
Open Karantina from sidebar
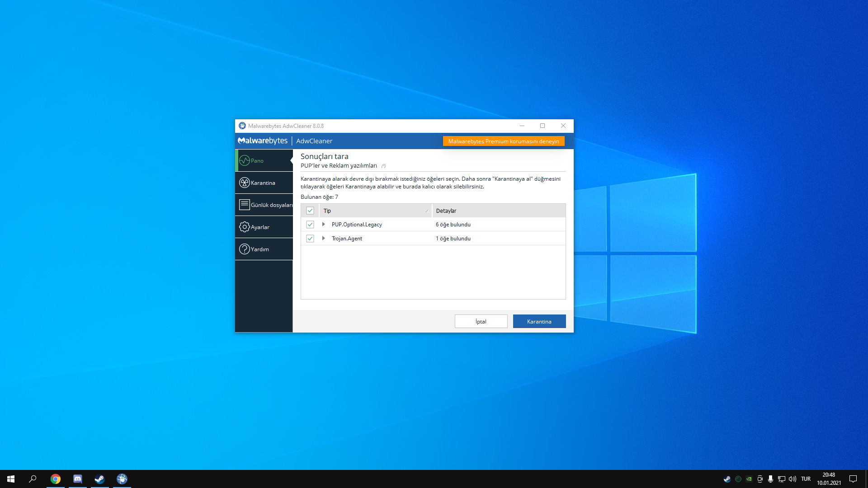(264, 183)
